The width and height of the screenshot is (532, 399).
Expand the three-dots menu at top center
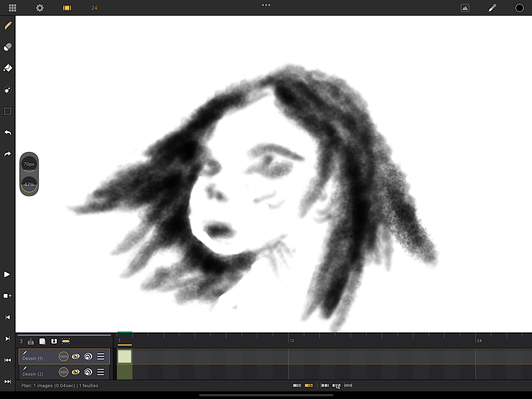pyautogui.click(x=266, y=5)
